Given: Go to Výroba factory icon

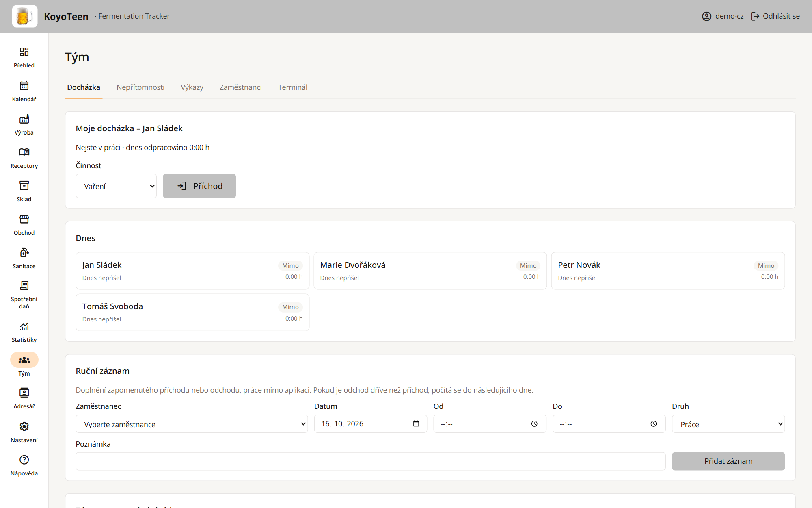Looking at the screenshot, I should pyautogui.click(x=24, y=119).
